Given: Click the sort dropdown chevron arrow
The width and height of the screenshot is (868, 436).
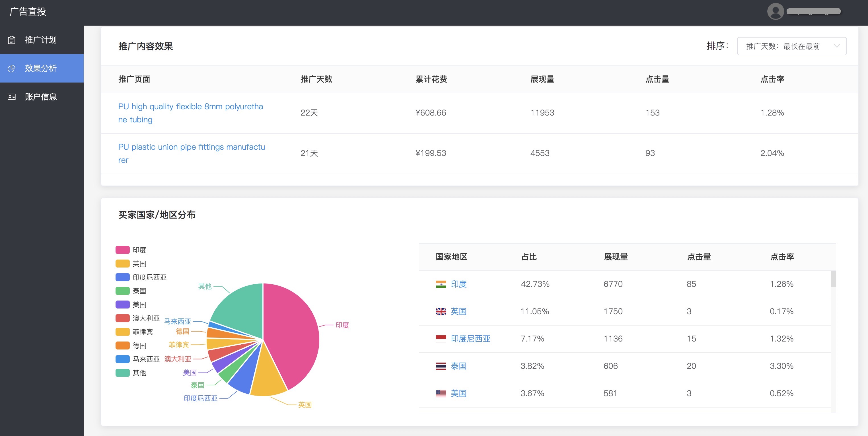Looking at the screenshot, I should [837, 46].
